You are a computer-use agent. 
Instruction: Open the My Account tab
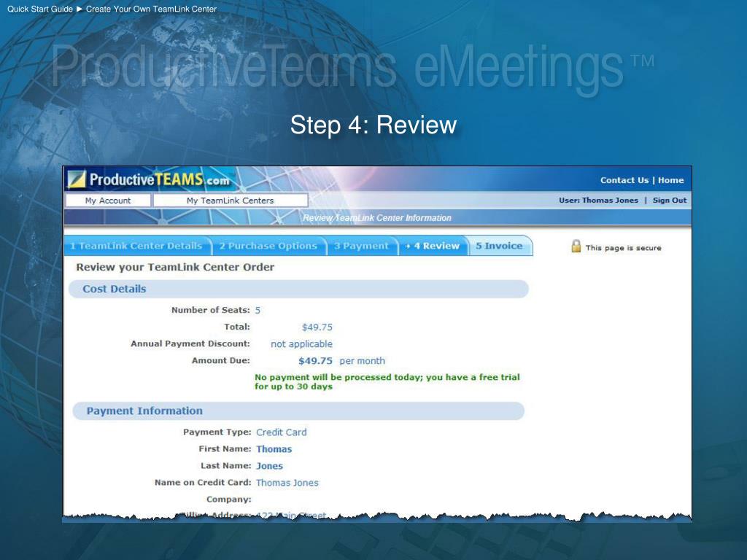[x=108, y=201]
